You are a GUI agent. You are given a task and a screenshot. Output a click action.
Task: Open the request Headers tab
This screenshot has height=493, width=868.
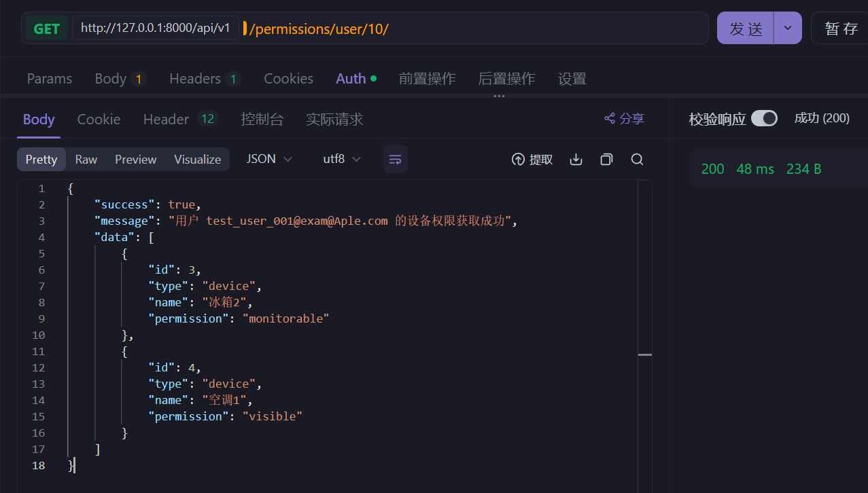[x=205, y=79]
